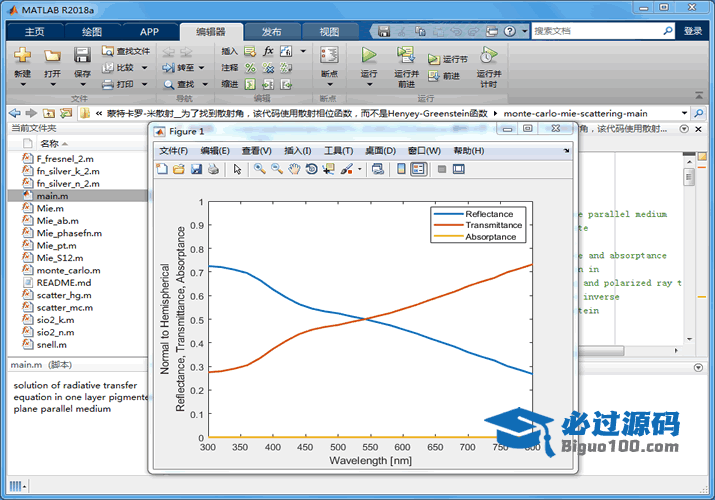This screenshot has height=500, width=715.
Task: Open the 运行 dropdown arrow below Run
Action: 369,84
